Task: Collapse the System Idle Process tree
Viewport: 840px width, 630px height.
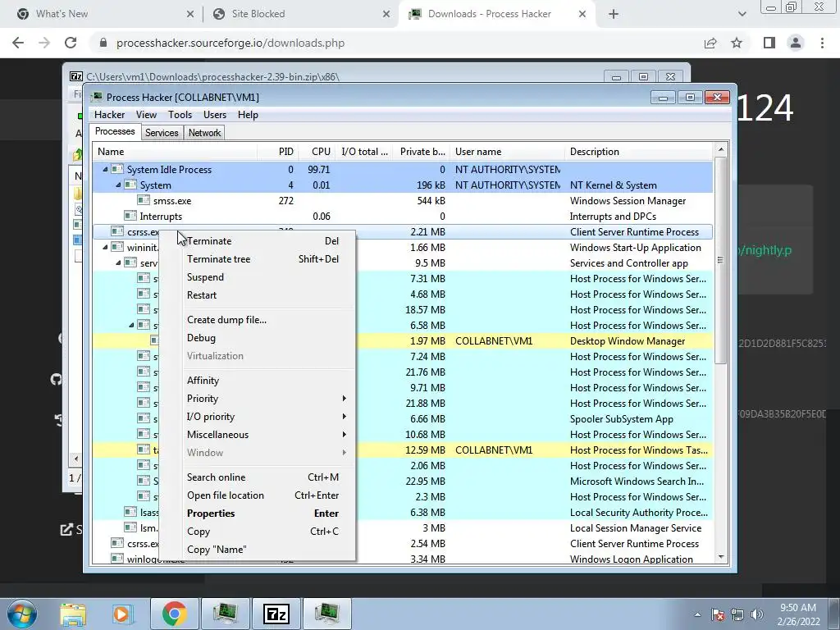Action: [106, 170]
